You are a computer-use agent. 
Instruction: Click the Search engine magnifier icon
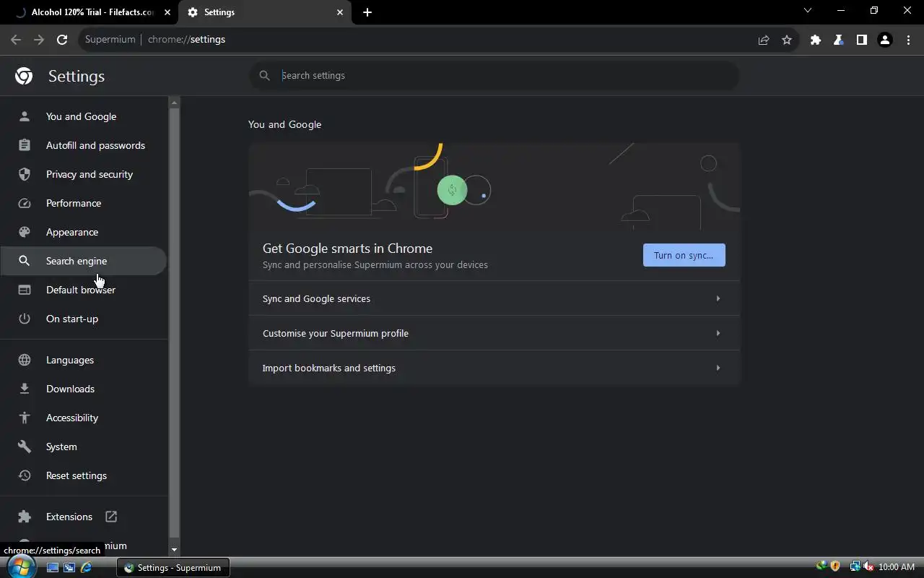(x=25, y=261)
